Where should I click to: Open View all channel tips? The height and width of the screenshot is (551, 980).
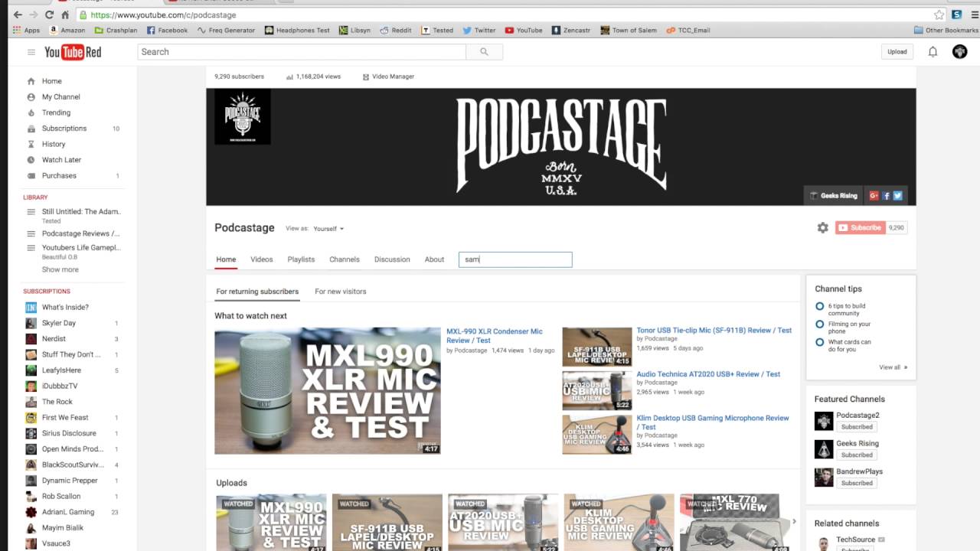[893, 367]
